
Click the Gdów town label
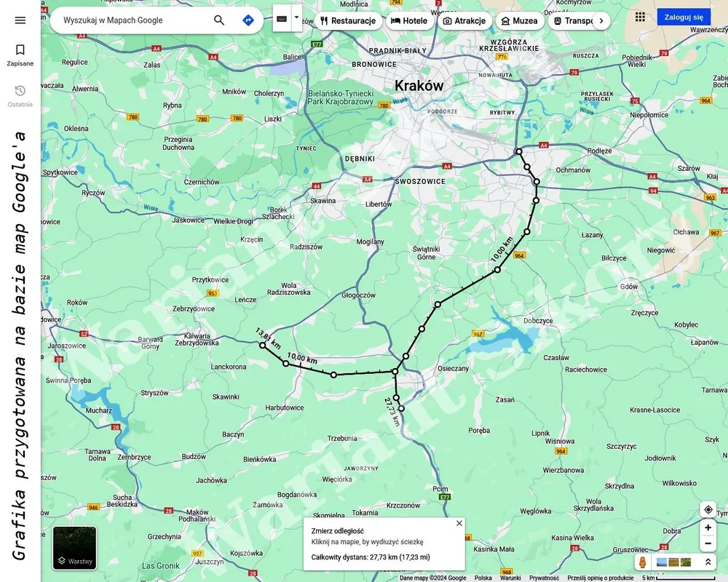[x=629, y=287]
